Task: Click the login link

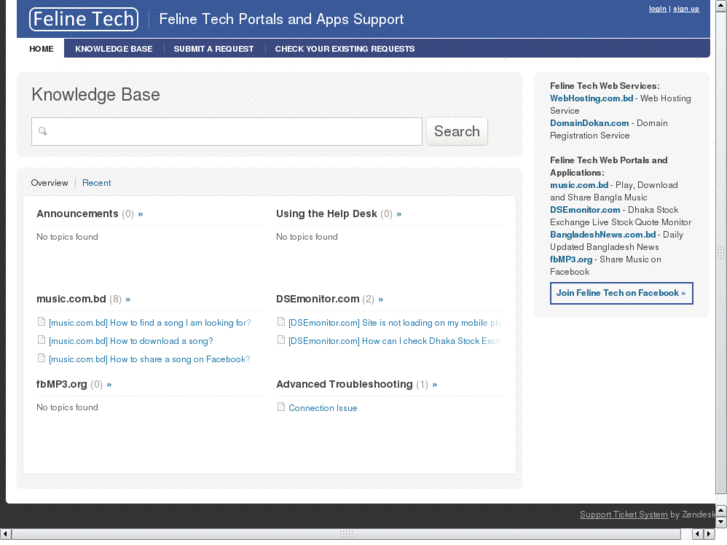Action: point(657,9)
